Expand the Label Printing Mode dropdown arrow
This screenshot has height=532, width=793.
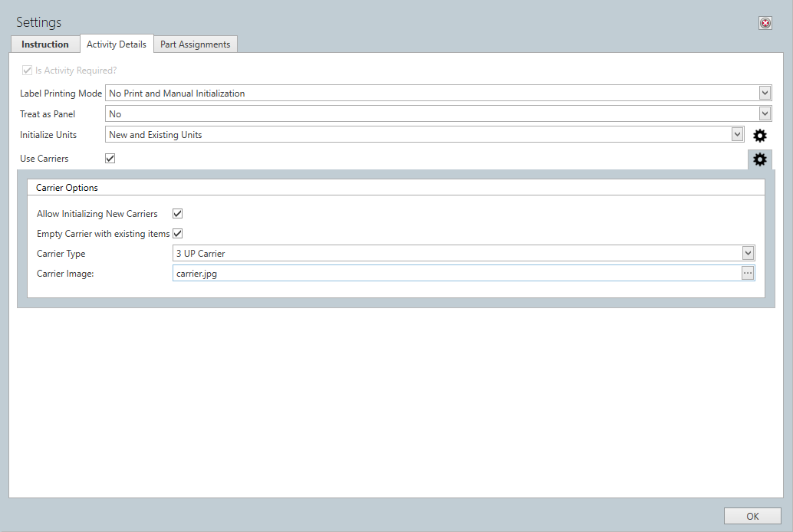[765, 94]
